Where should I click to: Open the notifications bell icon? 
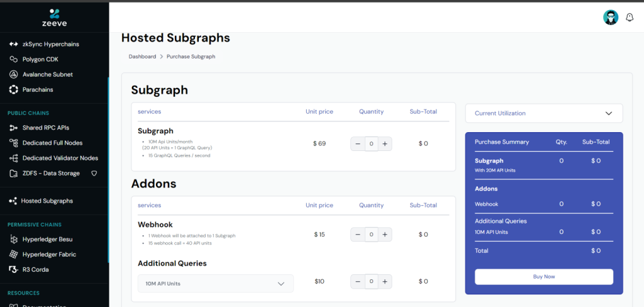629,17
